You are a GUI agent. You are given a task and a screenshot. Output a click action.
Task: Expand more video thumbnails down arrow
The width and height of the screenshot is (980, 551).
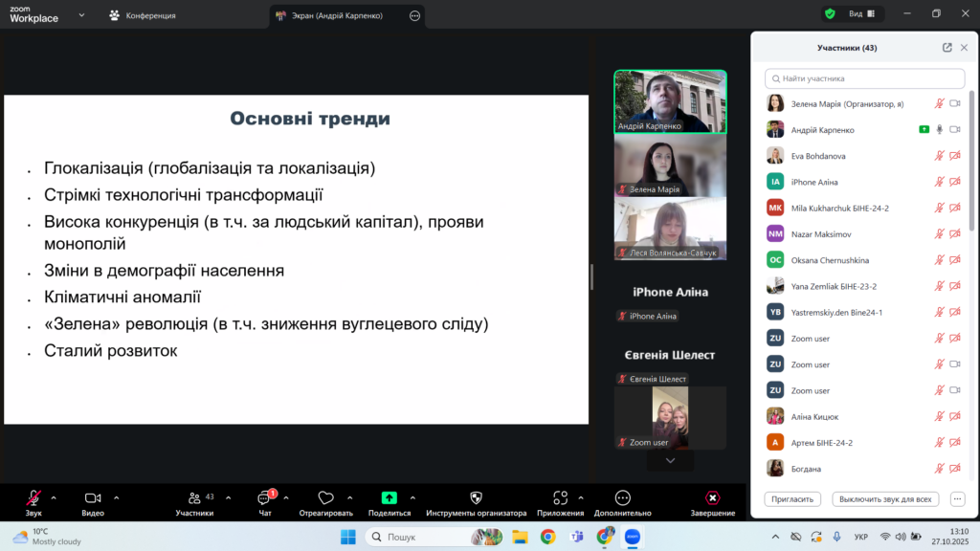point(670,460)
